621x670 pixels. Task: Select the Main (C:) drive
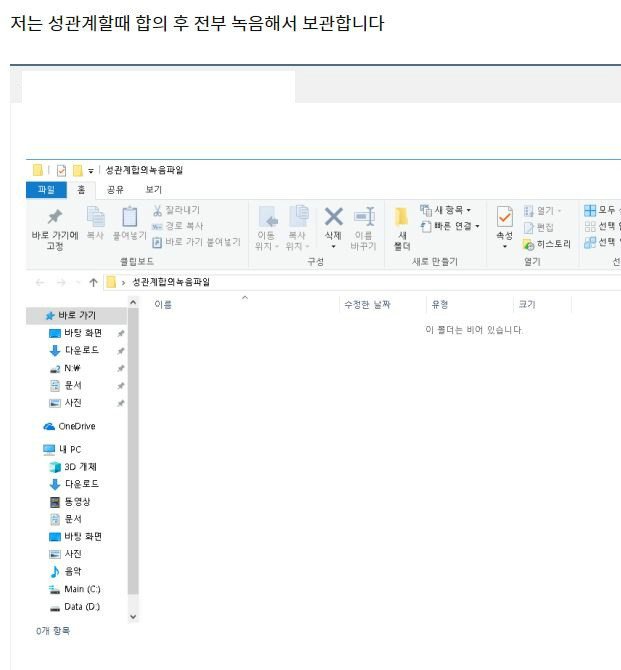81,589
